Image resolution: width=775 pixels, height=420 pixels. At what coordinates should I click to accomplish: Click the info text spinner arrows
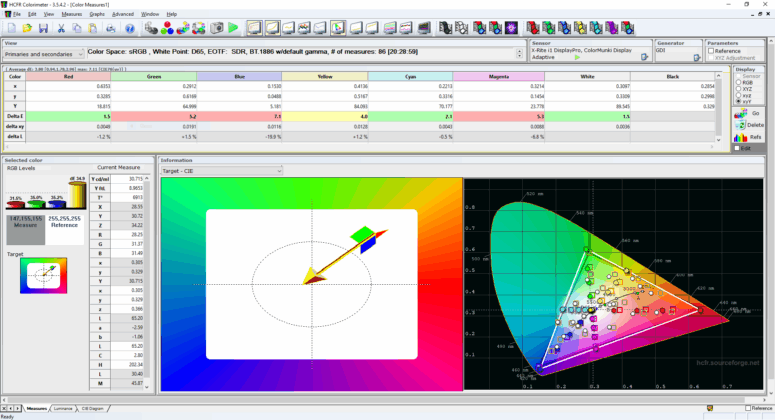519,53
